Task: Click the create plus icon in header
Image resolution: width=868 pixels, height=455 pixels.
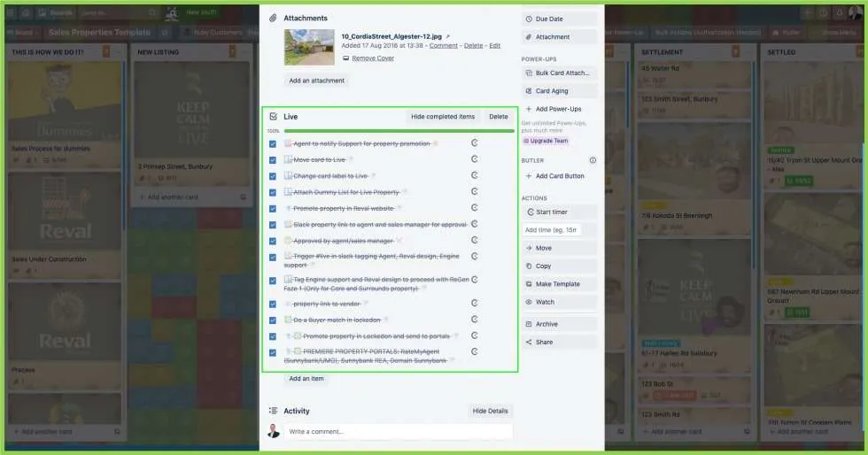Action: (808, 12)
